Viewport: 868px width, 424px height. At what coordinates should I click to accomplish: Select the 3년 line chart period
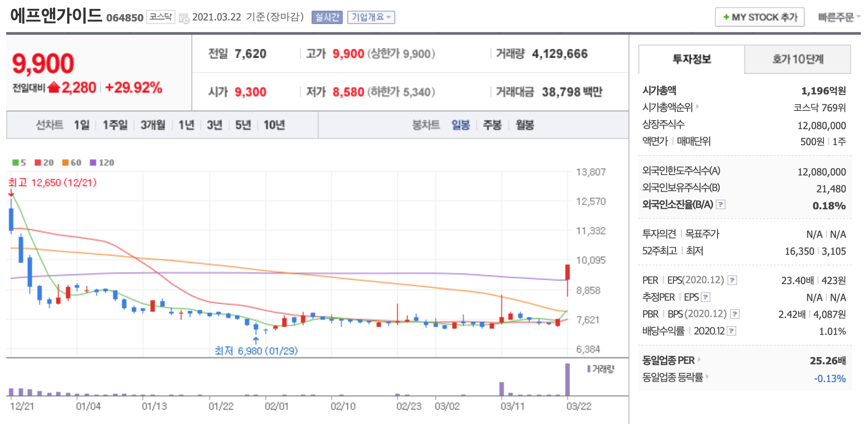215,125
